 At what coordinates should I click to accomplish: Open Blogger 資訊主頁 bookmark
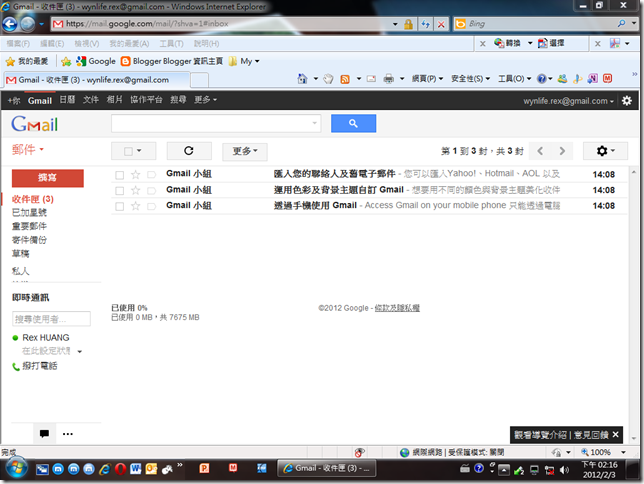coord(172,61)
